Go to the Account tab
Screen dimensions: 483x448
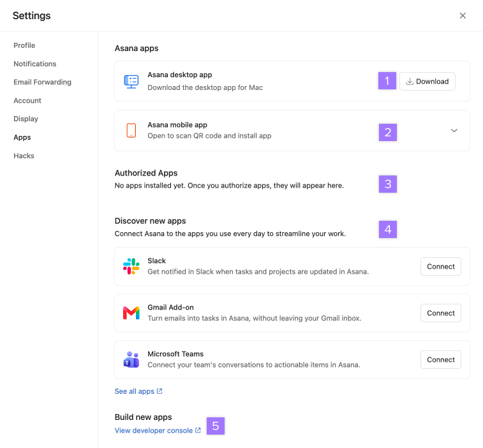[x=27, y=100]
